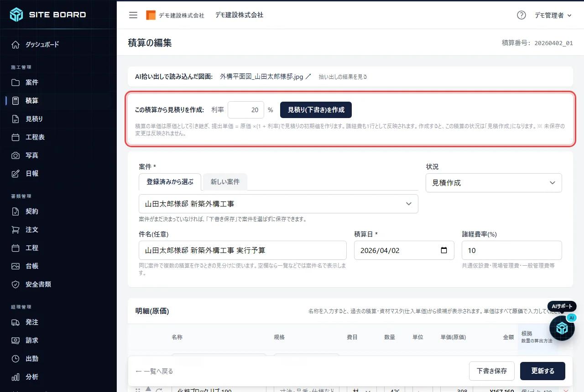Click the 契約 document icon
The height and width of the screenshot is (392, 584).
16,211
